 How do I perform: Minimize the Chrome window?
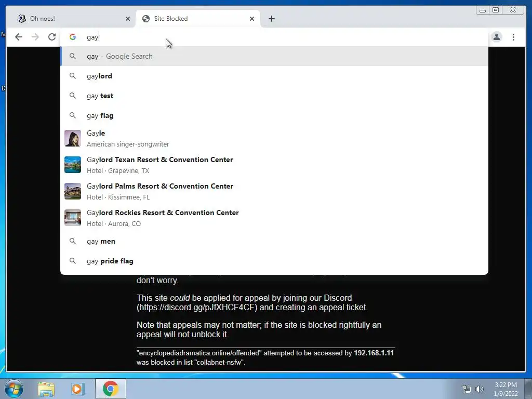(x=483, y=10)
